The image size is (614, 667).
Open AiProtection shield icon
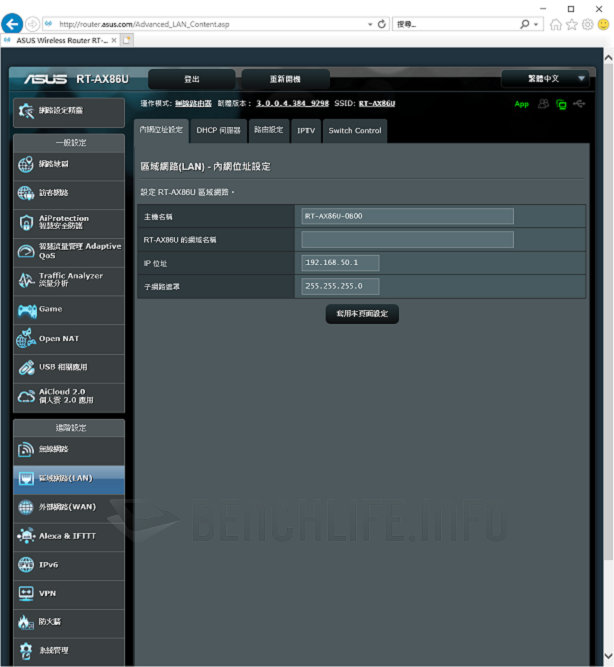coord(26,222)
